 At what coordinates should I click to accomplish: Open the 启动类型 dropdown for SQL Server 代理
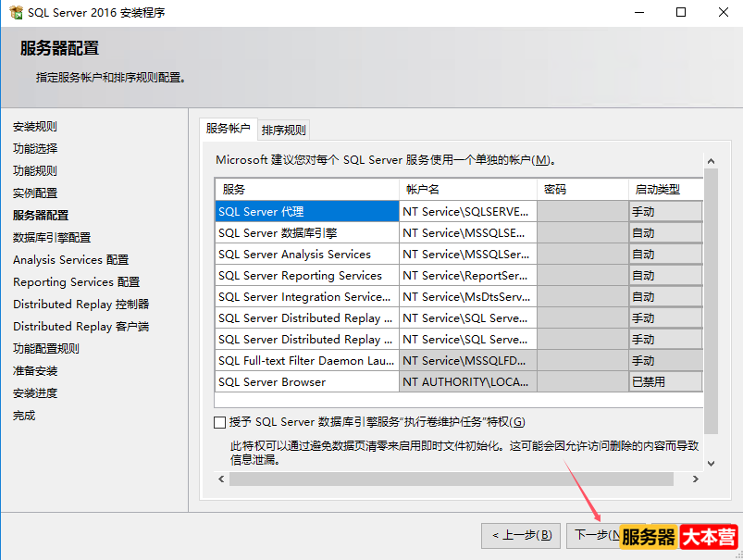point(663,211)
